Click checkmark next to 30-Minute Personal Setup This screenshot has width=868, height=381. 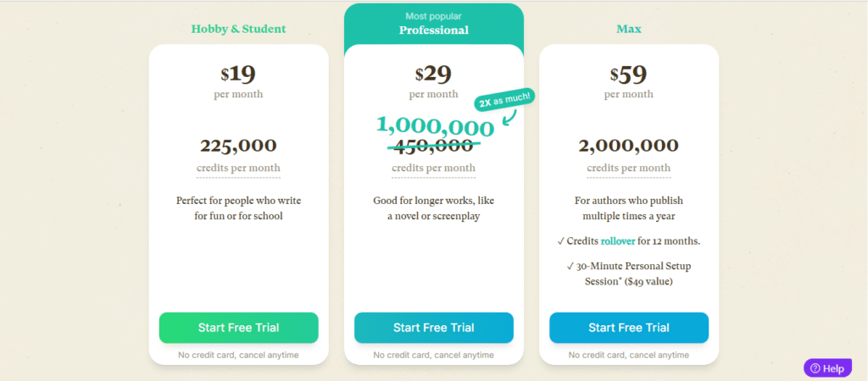coord(570,266)
